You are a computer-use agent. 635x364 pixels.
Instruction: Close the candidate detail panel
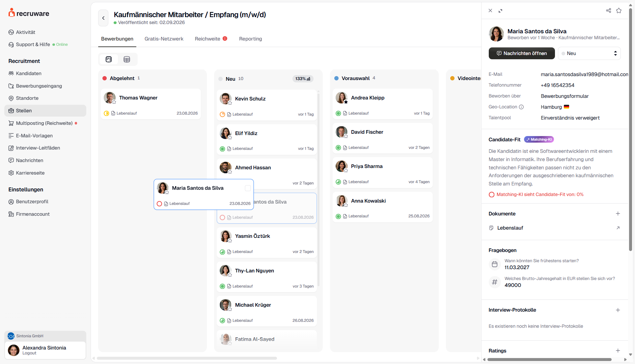[x=490, y=11]
